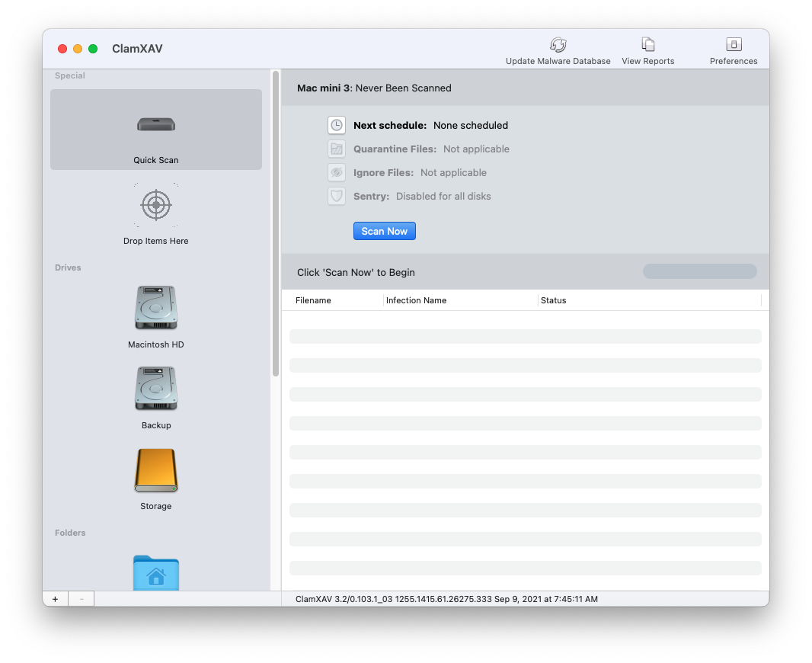Image resolution: width=812 pixels, height=663 pixels.
Task: Choose the orange Storage external drive
Action: click(156, 470)
